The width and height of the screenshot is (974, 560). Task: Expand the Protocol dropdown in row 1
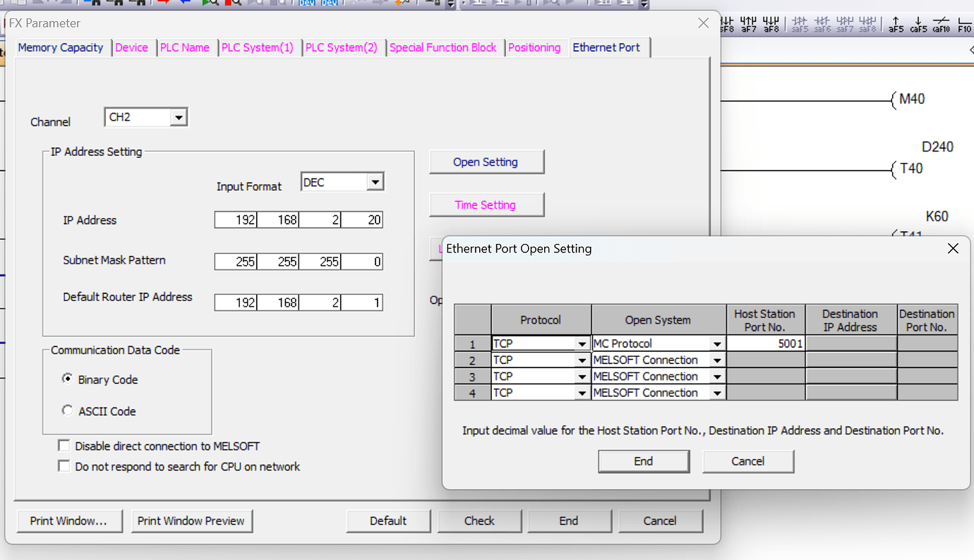[x=583, y=343]
